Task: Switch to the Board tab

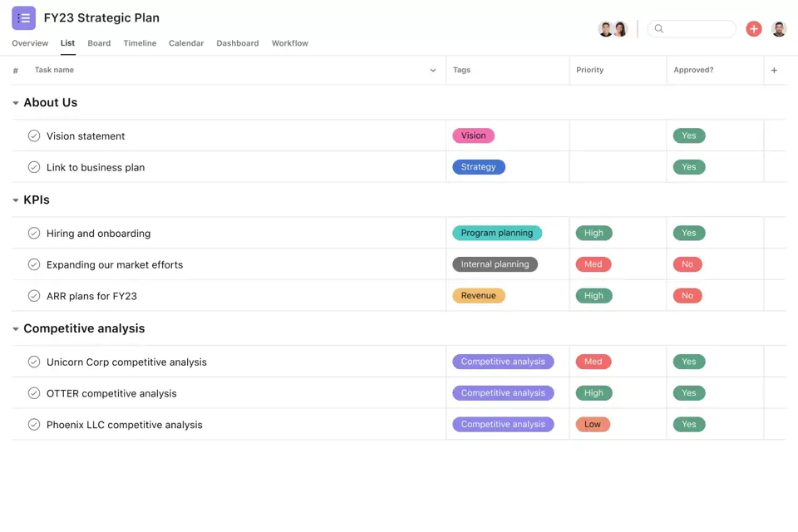Action: click(99, 43)
